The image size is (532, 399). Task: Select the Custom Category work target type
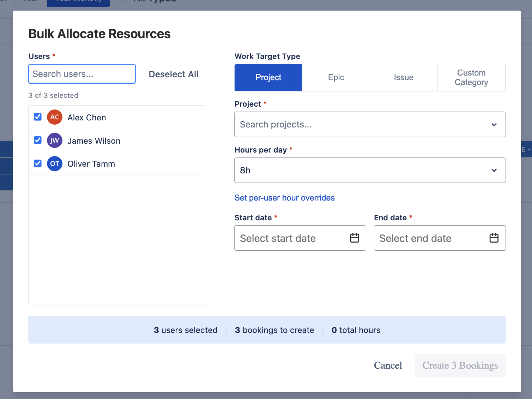(471, 77)
